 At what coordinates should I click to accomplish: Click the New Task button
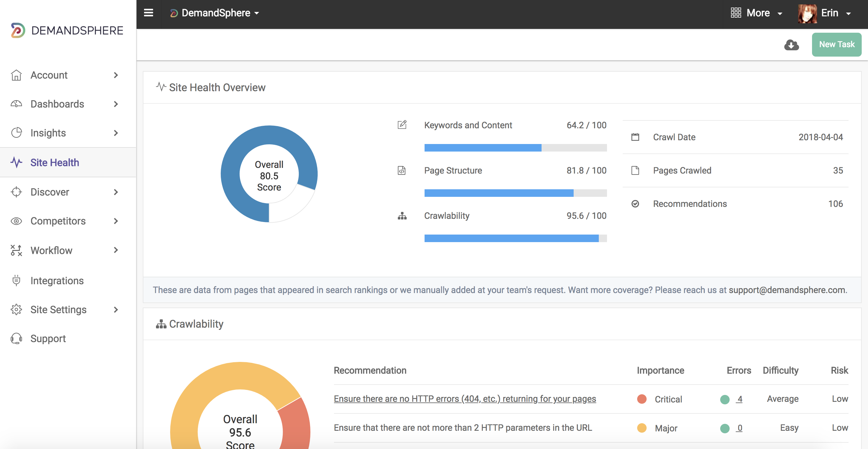coord(837,44)
